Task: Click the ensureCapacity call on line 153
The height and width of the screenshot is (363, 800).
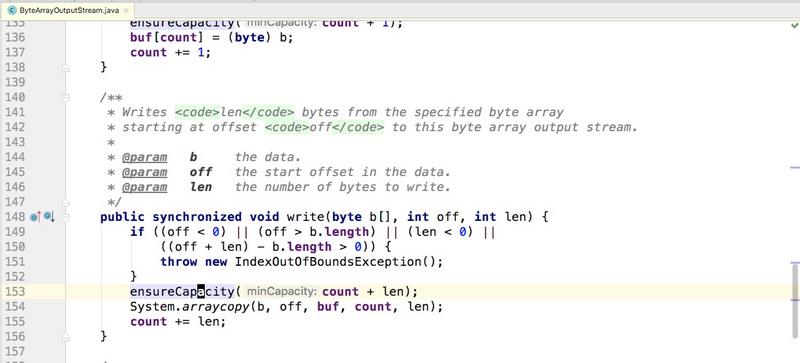Action: coord(182,292)
